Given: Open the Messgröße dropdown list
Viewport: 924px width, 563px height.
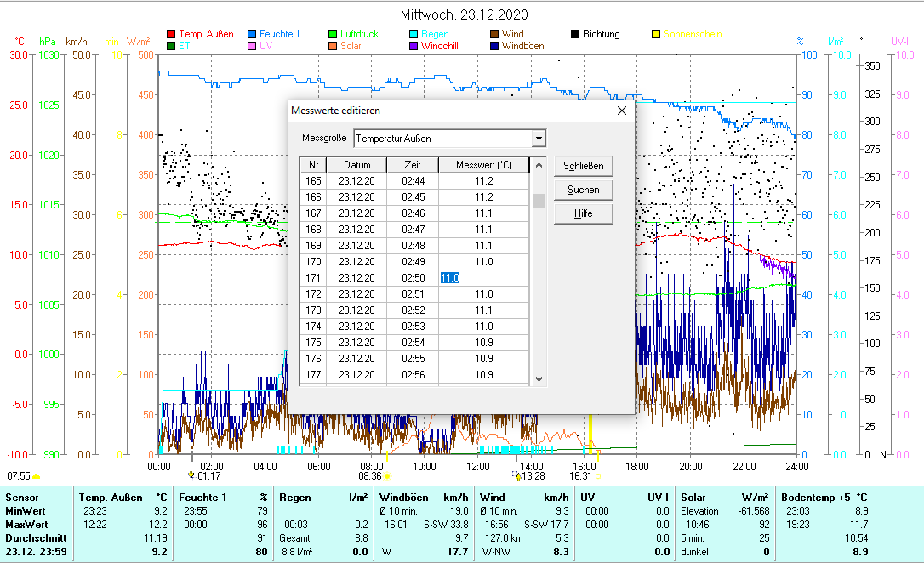Looking at the screenshot, I should 539,138.
